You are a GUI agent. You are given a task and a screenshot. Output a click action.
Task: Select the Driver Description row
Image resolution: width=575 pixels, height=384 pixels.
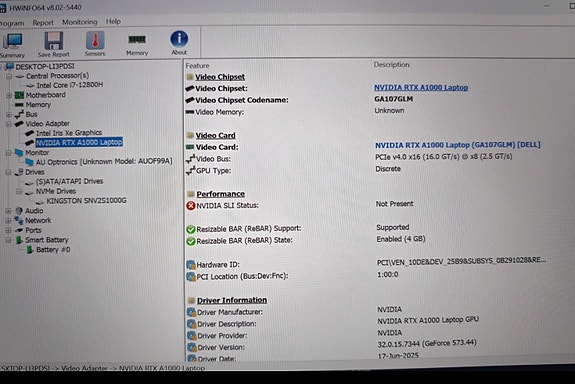tap(227, 324)
